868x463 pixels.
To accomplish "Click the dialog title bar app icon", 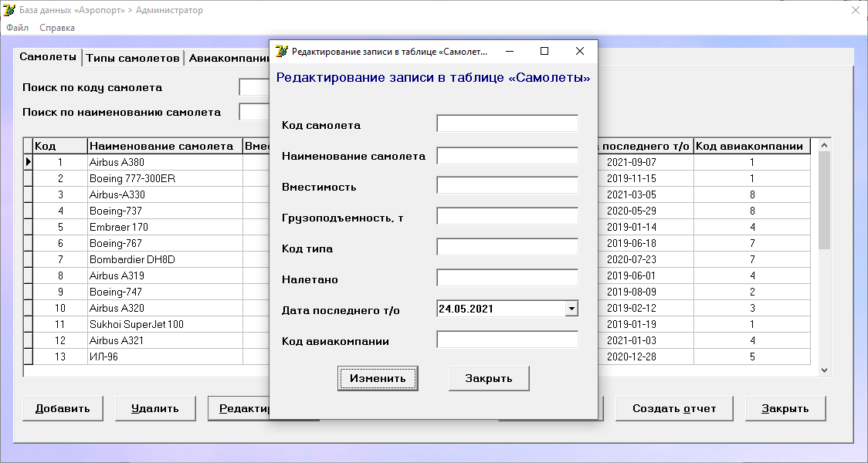I will click(x=282, y=51).
